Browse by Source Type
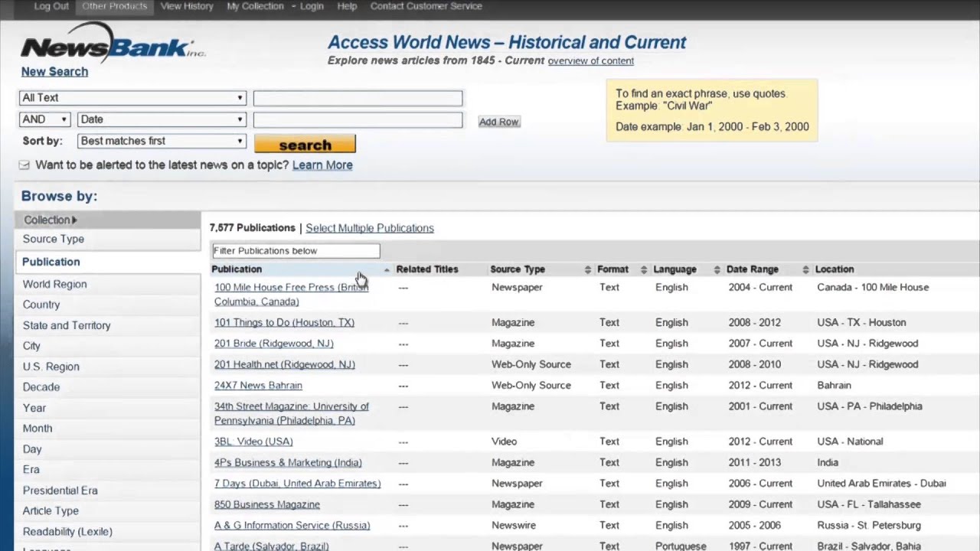 54,239
